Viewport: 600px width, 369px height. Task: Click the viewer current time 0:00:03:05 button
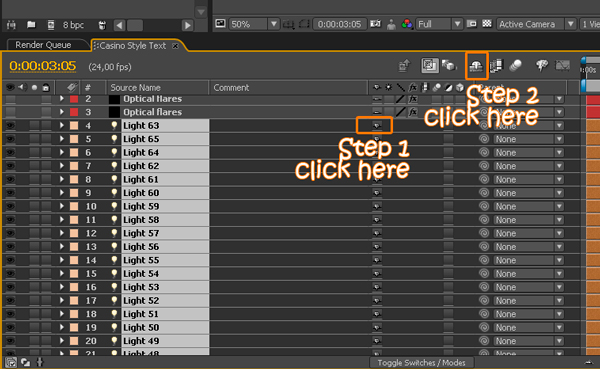click(339, 24)
